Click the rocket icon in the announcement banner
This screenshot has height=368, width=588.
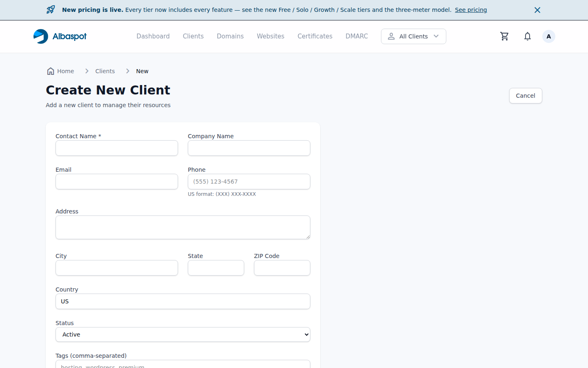[x=51, y=10]
